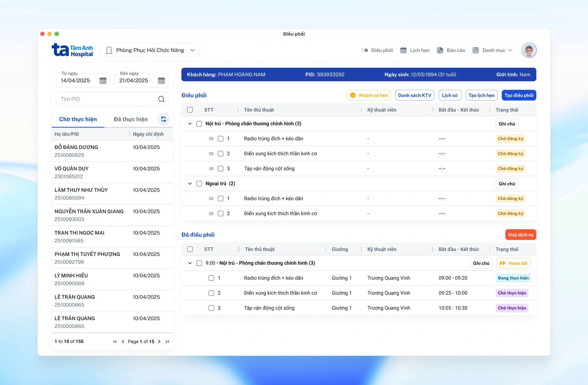Open the Đến ngày calendar picker icon
Viewport: 588px width, 385px height.
(x=161, y=80)
